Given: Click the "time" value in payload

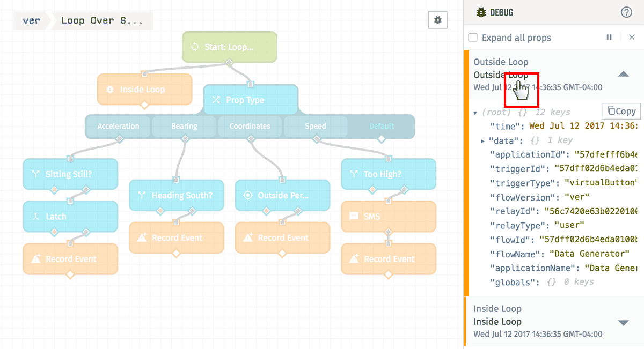Looking at the screenshot, I should [583, 126].
